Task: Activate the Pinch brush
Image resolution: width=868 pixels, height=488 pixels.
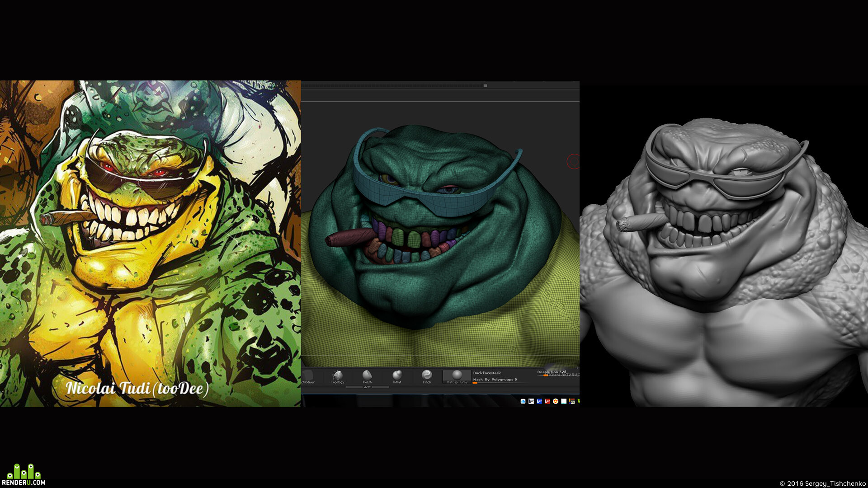Action: (x=427, y=376)
